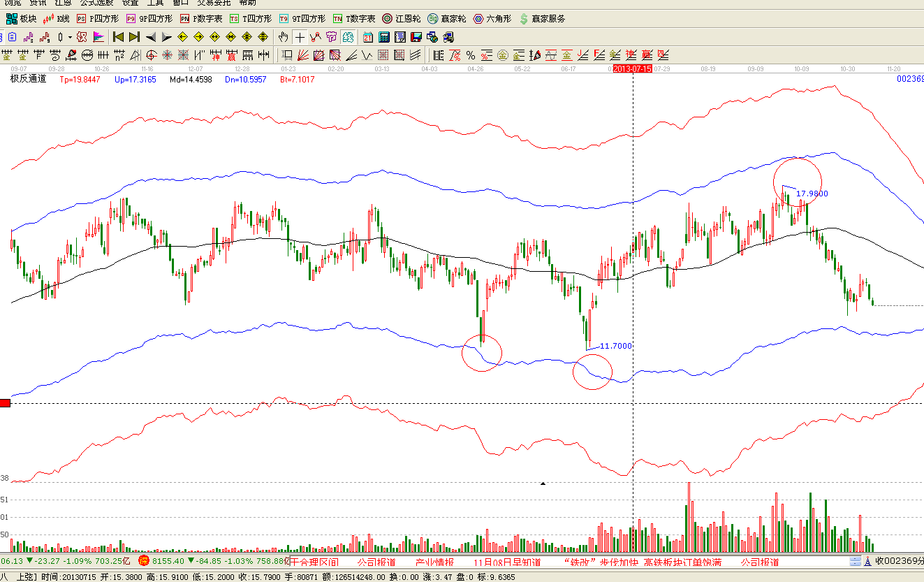This screenshot has width=924, height=582.
Task: Click the red marker on left axis
Action: (x=5, y=403)
